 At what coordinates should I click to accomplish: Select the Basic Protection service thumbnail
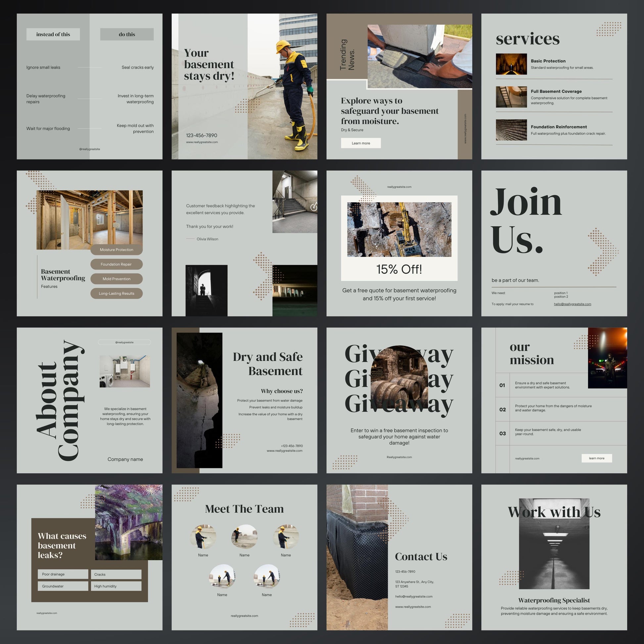(511, 64)
